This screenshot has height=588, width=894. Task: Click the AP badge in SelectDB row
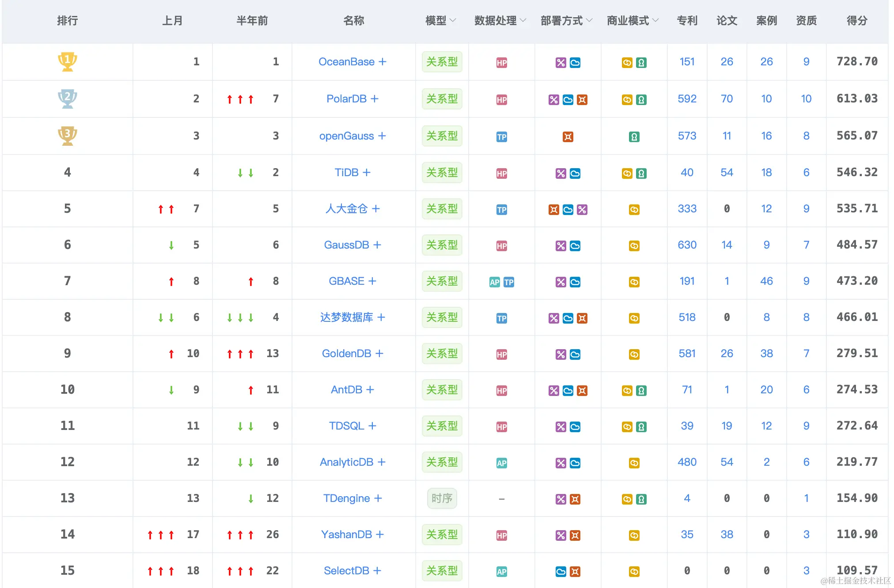click(501, 572)
